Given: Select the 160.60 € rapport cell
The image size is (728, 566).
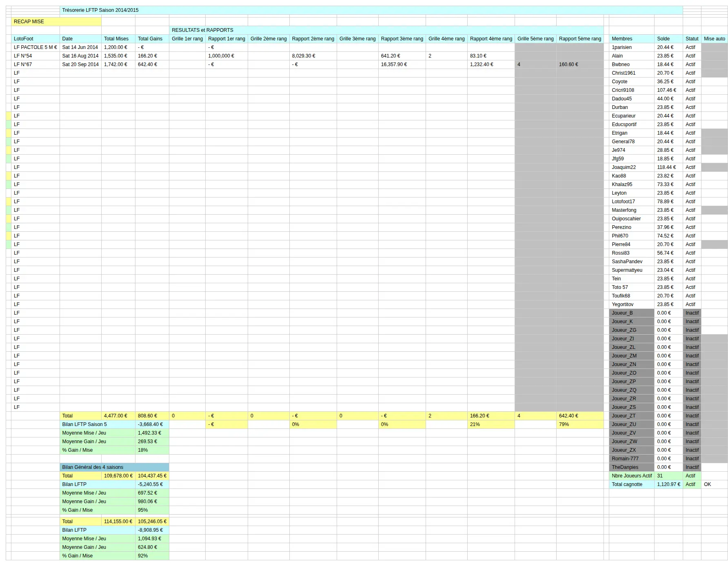Looking at the screenshot, I should tap(580, 64).
